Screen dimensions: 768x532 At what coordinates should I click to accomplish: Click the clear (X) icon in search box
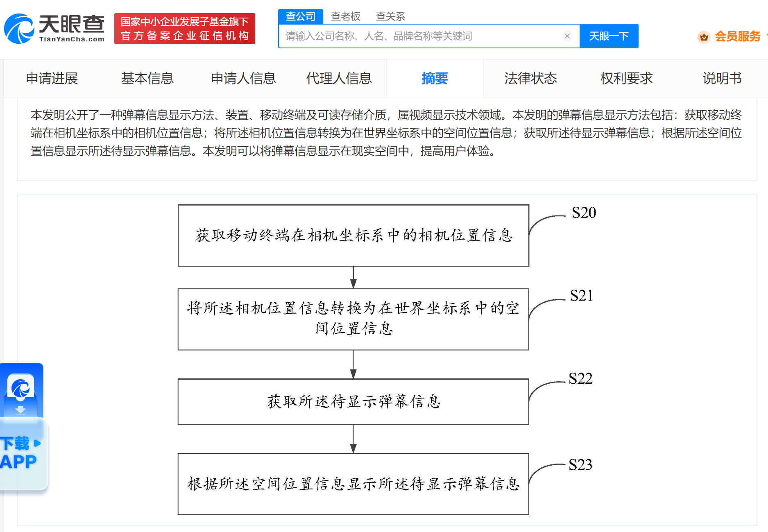[567, 36]
